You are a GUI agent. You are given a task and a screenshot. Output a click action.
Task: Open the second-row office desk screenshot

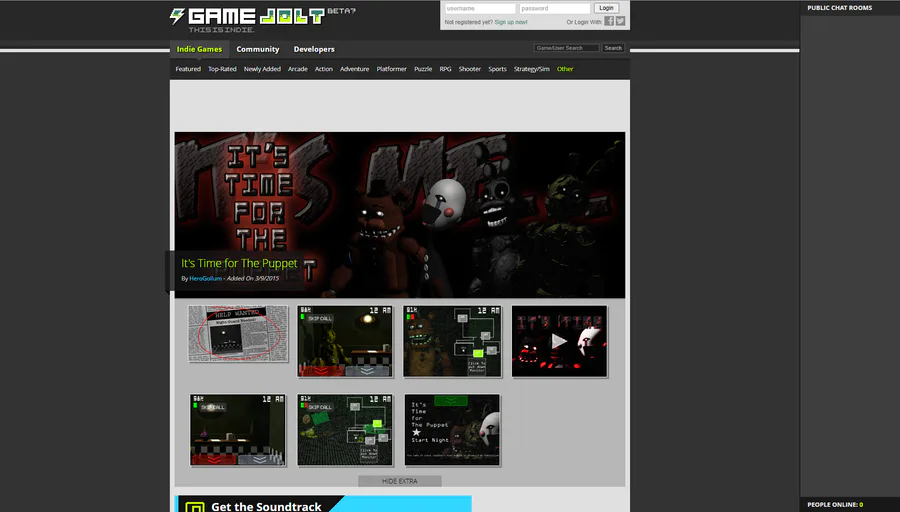[238, 430]
